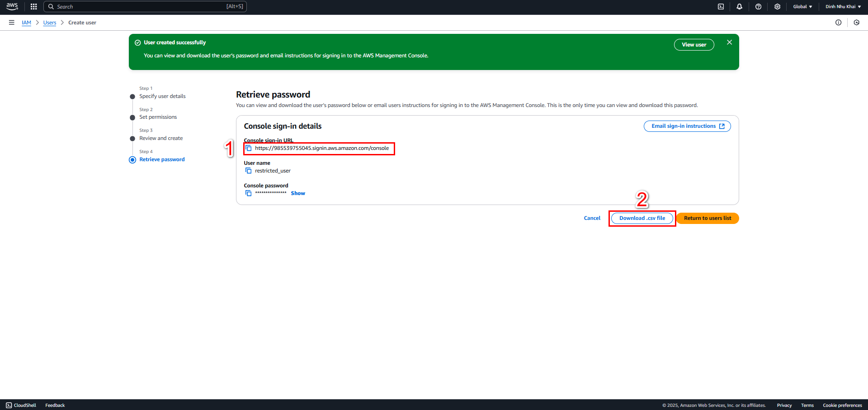Open the notifications bell
Screen dimensions: 868x410
click(x=740, y=7)
